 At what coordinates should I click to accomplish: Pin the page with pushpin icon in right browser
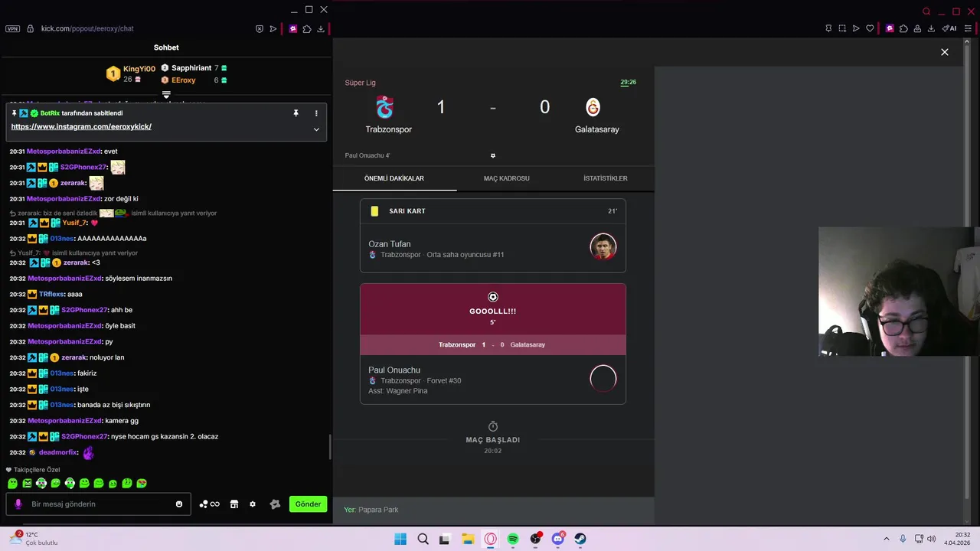point(828,28)
